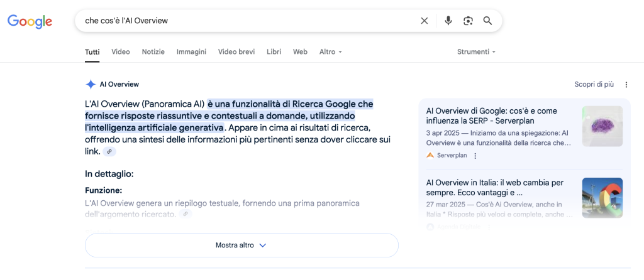Image resolution: width=644 pixels, height=280 pixels.
Task: Click the AI Overview sparkle icon
Action: [x=91, y=84]
